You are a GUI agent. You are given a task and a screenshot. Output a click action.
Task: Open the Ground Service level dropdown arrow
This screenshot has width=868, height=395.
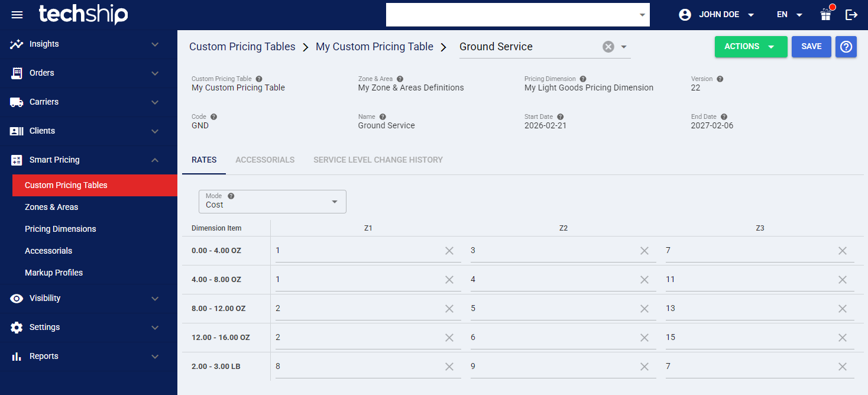pos(623,47)
